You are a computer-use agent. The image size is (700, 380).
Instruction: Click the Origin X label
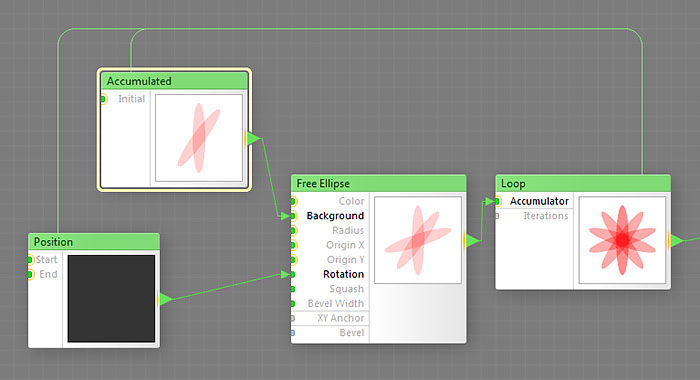click(345, 245)
